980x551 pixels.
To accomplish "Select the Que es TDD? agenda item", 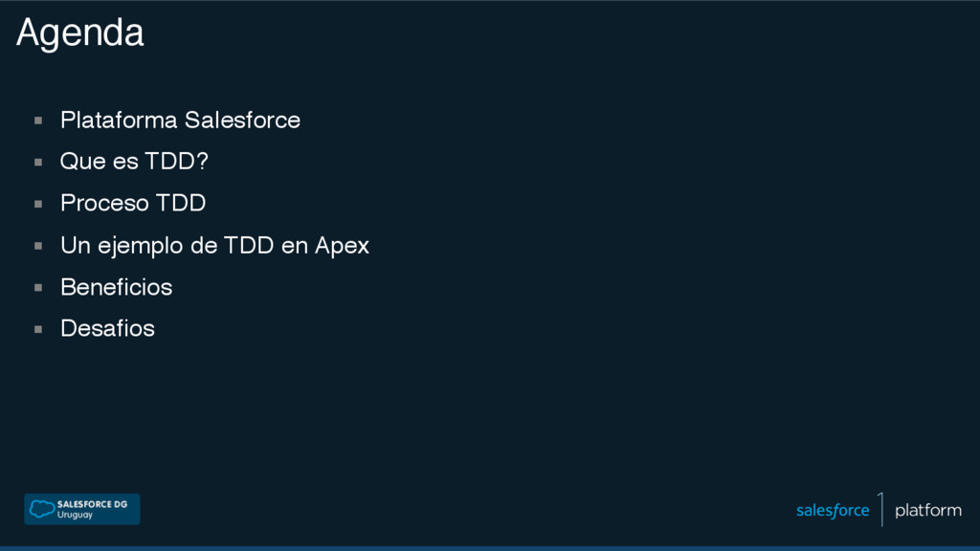I will click(134, 161).
